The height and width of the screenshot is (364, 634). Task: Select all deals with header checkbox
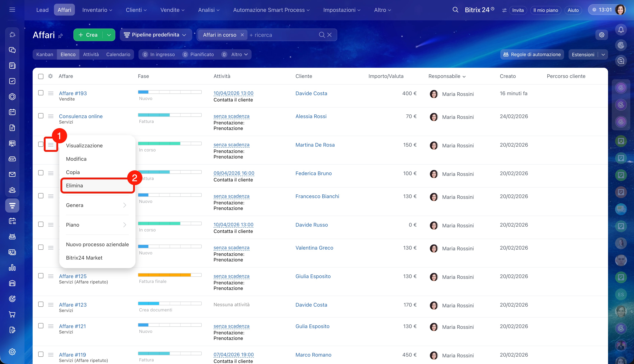point(41,76)
